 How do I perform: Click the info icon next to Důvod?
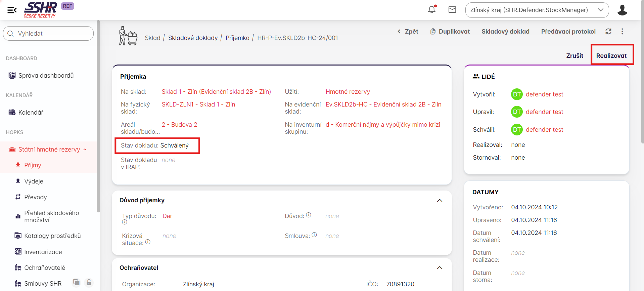(x=309, y=215)
